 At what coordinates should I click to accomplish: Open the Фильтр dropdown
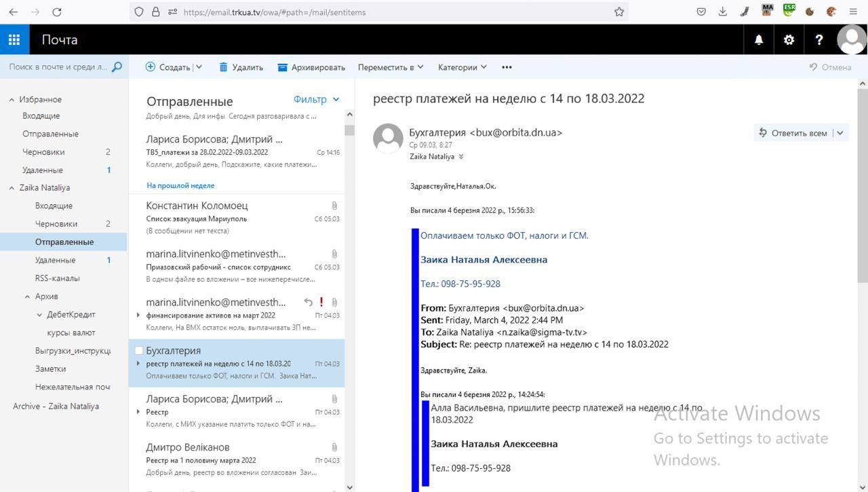(316, 100)
